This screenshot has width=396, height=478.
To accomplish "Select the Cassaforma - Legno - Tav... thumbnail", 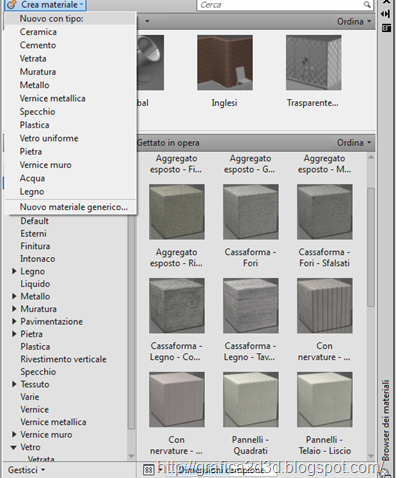I will pos(251,306).
